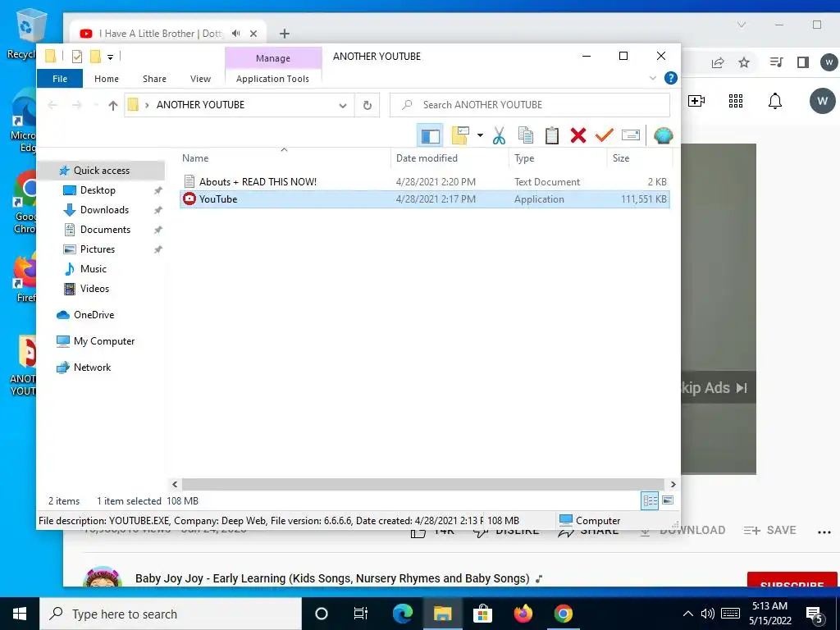Switch to the Home ribbon tab
The image size is (840, 630).
click(x=107, y=79)
